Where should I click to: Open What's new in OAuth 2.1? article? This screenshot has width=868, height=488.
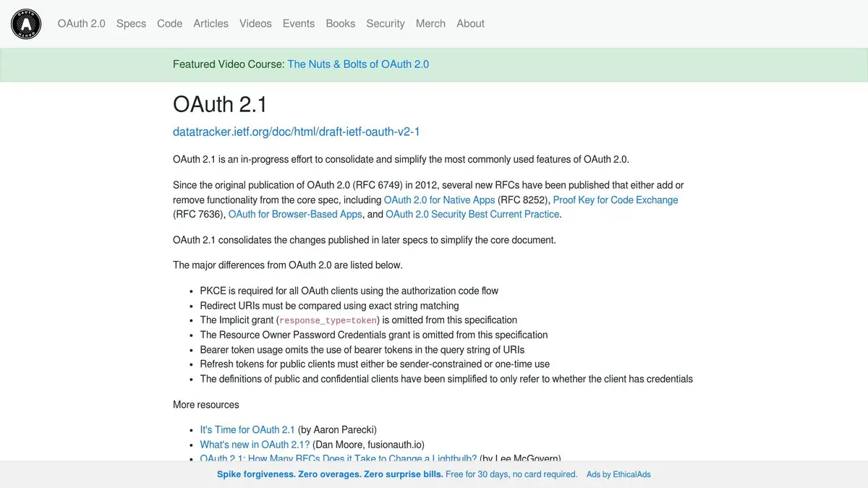click(x=255, y=445)
